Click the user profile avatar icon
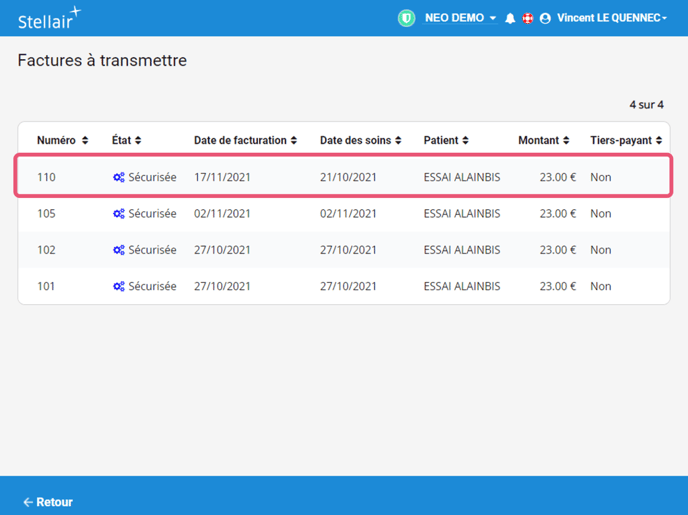Screen dimensions: 688x515 pos(545,19)
